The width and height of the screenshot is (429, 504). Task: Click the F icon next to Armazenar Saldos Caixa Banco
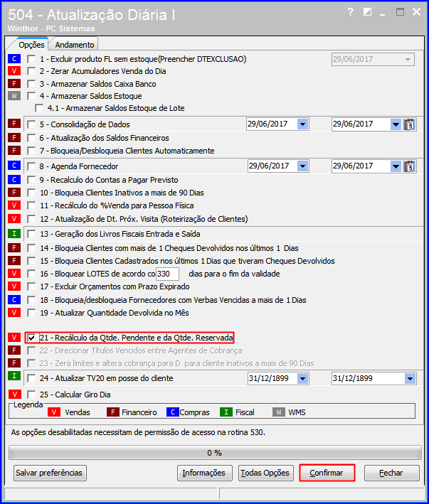[14, 84]
